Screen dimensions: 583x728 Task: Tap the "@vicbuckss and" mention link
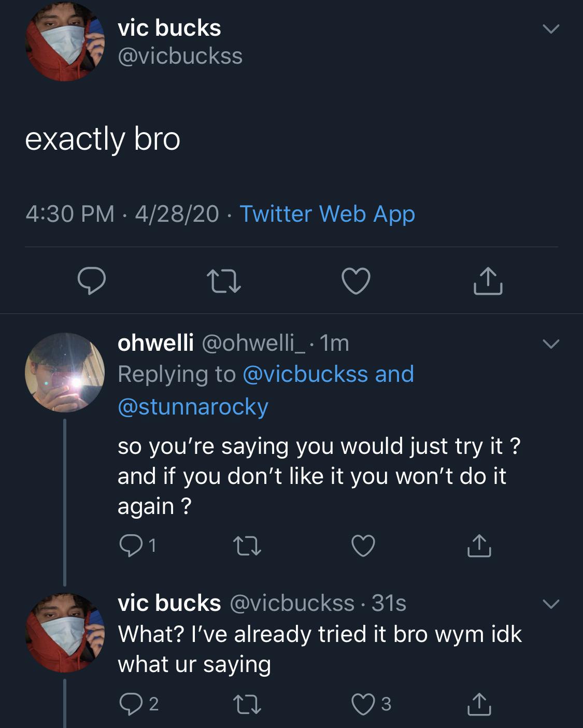click(x=328, y=374)
